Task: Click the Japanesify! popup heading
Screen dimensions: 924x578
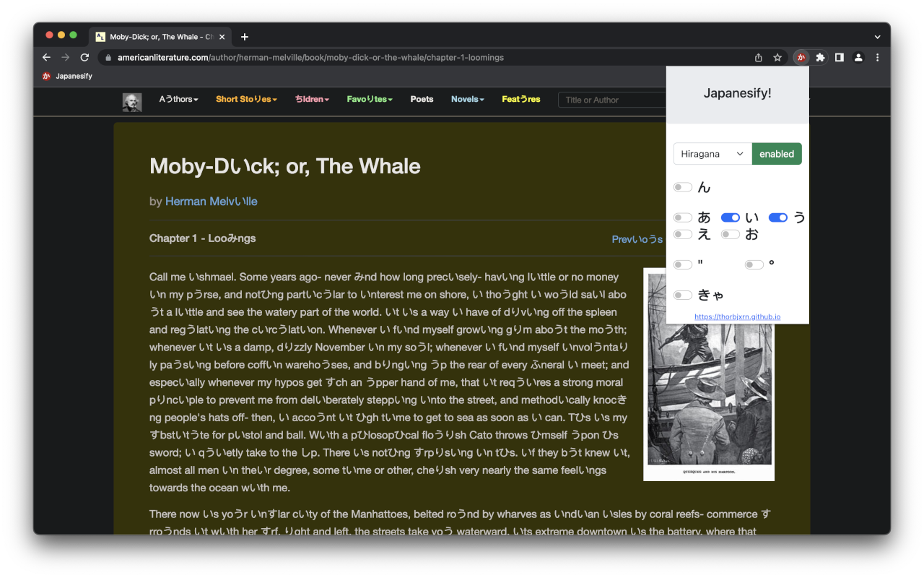Action: point(738,93)
